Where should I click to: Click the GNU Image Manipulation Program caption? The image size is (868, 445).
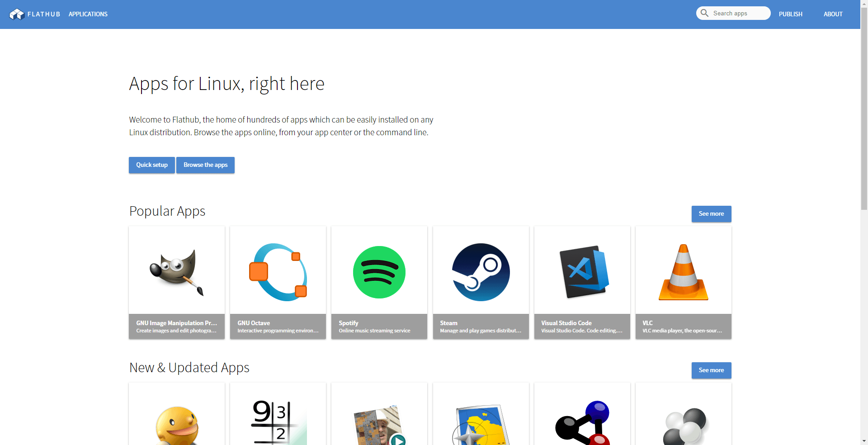coord(177,327)
